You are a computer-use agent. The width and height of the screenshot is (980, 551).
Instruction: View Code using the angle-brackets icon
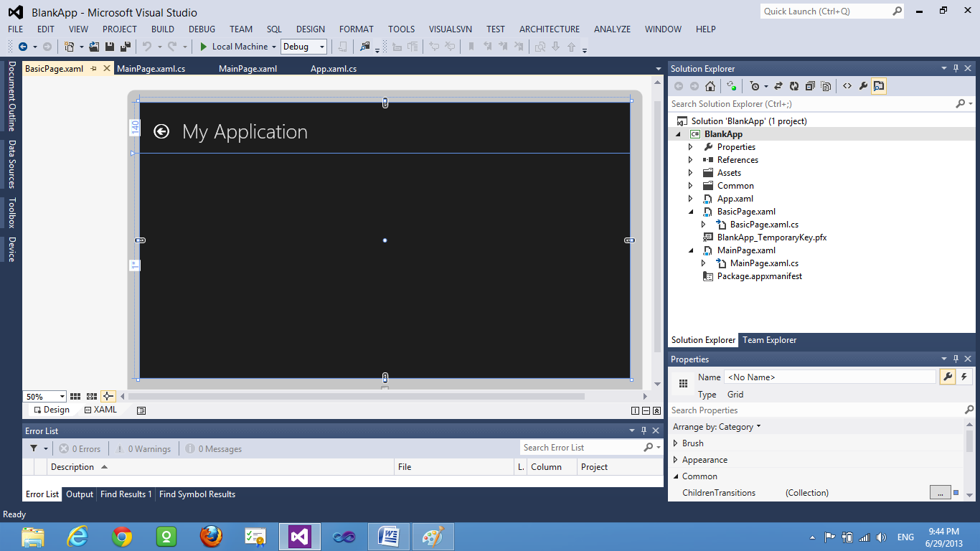tap(847, 85)
